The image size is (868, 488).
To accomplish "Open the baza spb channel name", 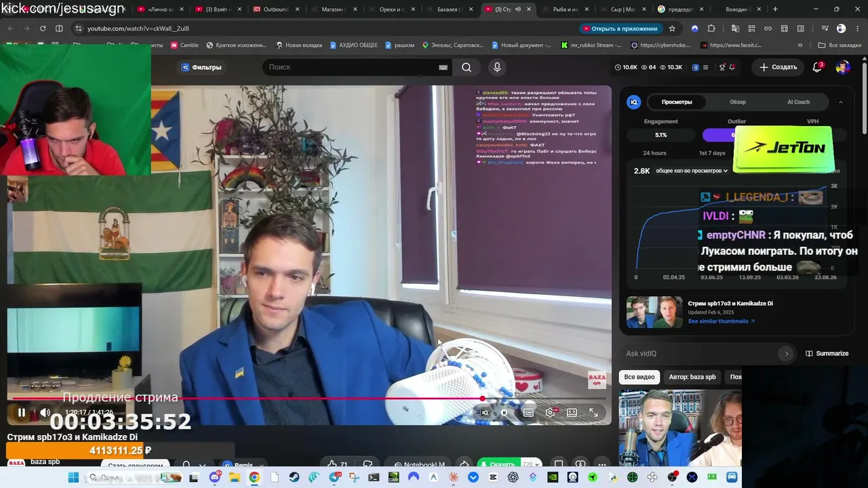I will pos(45,462).
